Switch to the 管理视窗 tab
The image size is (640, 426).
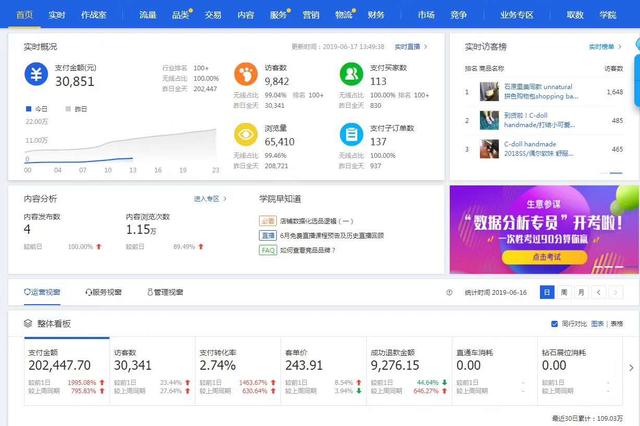point(165,292)
